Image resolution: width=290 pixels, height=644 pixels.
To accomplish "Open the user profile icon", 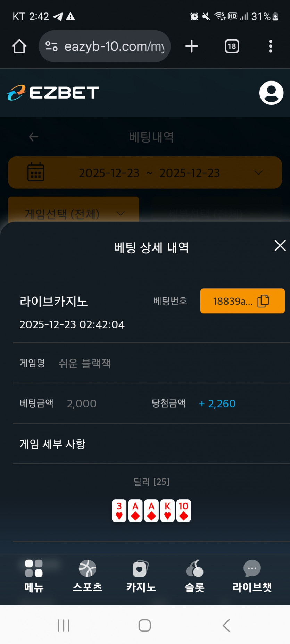I will [271, 93].
